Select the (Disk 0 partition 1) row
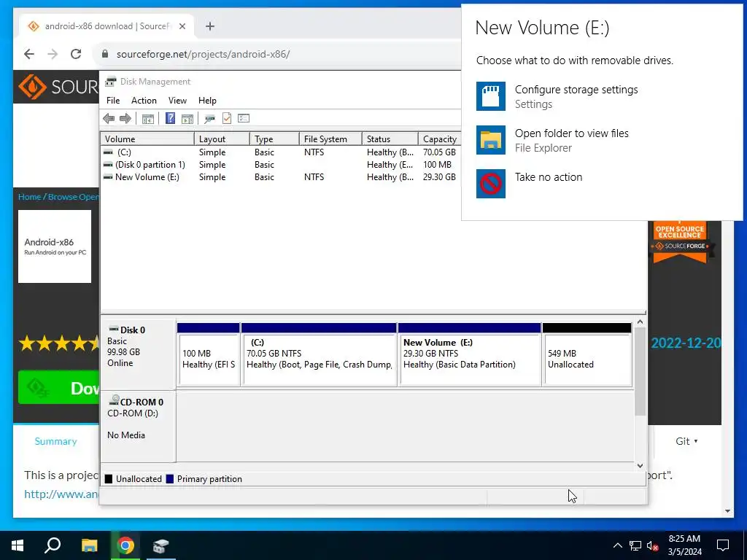The width and height of the screenshot is (747, 560). [281, 165]
